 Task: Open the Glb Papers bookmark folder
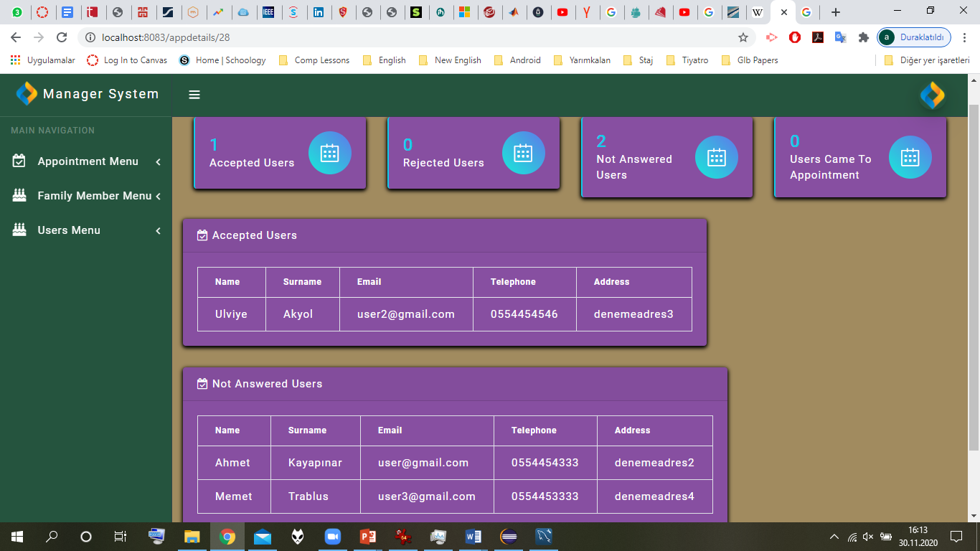(750, 60)
